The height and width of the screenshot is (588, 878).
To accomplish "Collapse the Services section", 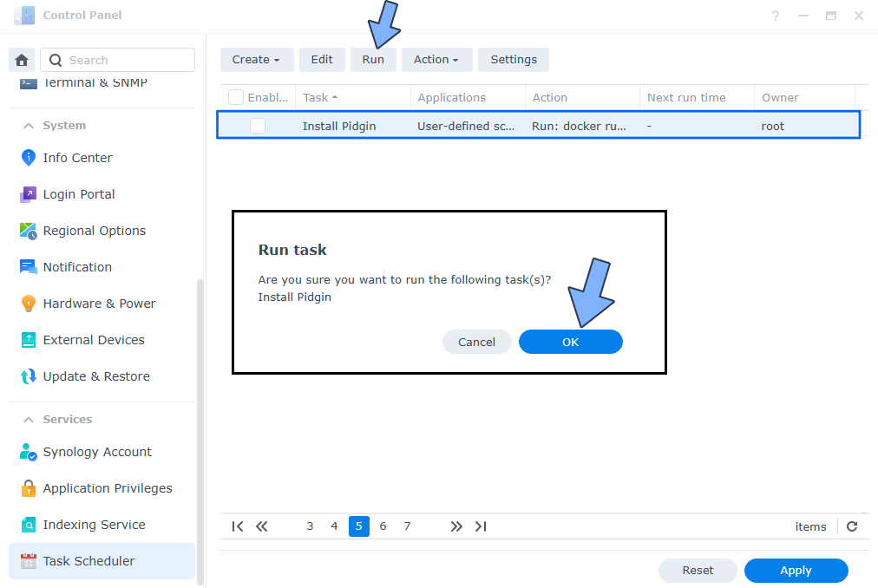I will [x=29, y=420].
